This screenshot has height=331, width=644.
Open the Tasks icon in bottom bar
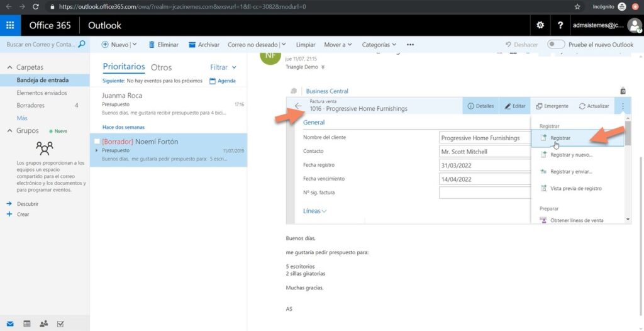click(60, 323)
